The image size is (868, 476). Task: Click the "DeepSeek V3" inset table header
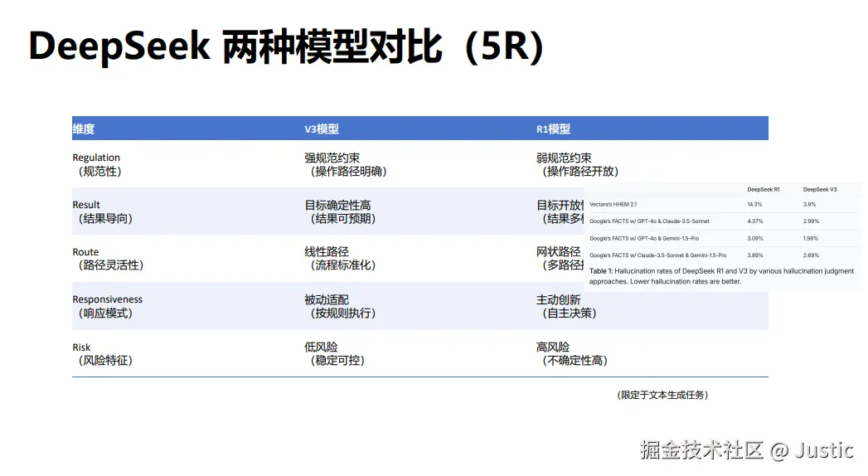(x=820, y=189)
